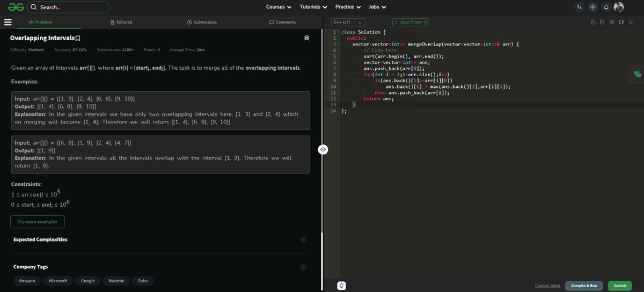The height and width of the screenshot is (292, 644).
Task: Click the 'return ans;' code line
Action: click(x=378, y=98)
